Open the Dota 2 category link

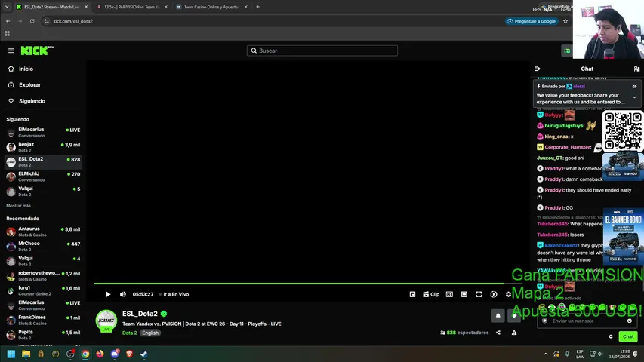(129, 333)
